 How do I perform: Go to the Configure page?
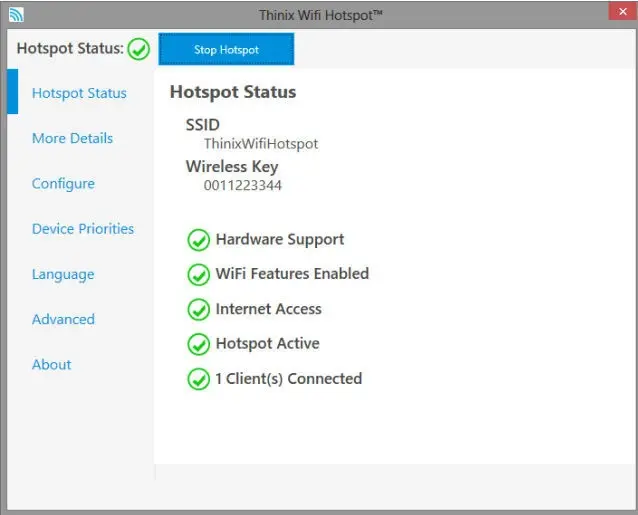63,184
